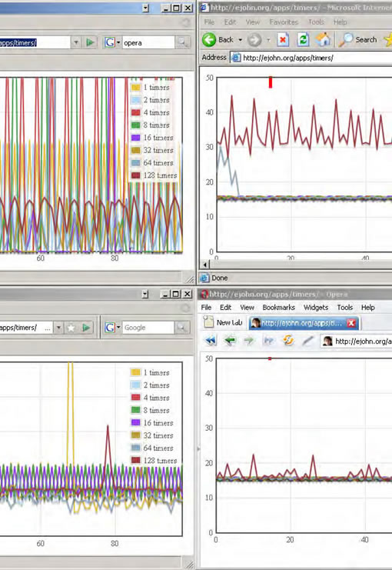Close the ejohn.org tab in Opera
The height and width of the screenshot is (570, 392).
coord(351,323)
